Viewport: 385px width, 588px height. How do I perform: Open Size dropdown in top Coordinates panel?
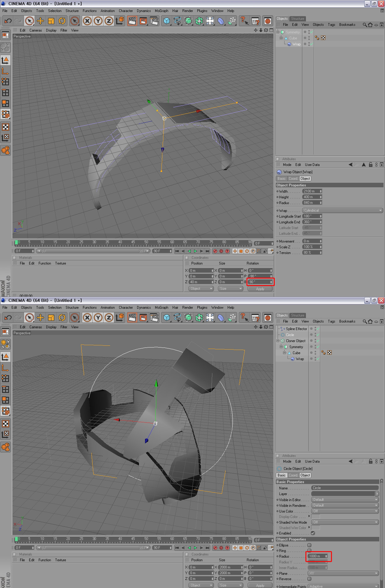(230, 289)
